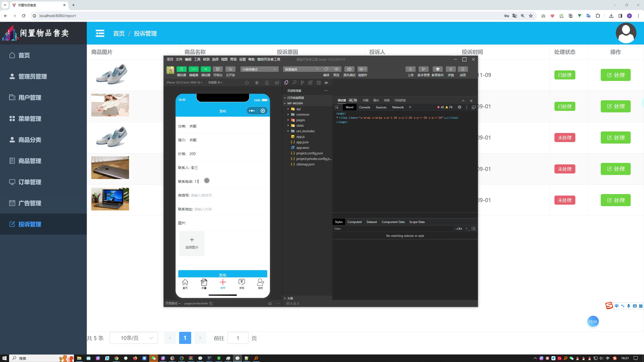Click 处理 button for first complaint row
Viewport: 644px width, 362px height.
point(616,75)
